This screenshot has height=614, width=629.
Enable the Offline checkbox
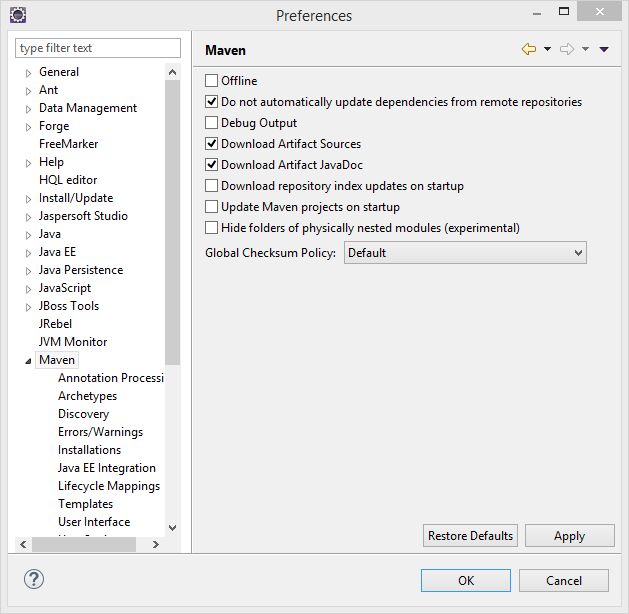211,81
